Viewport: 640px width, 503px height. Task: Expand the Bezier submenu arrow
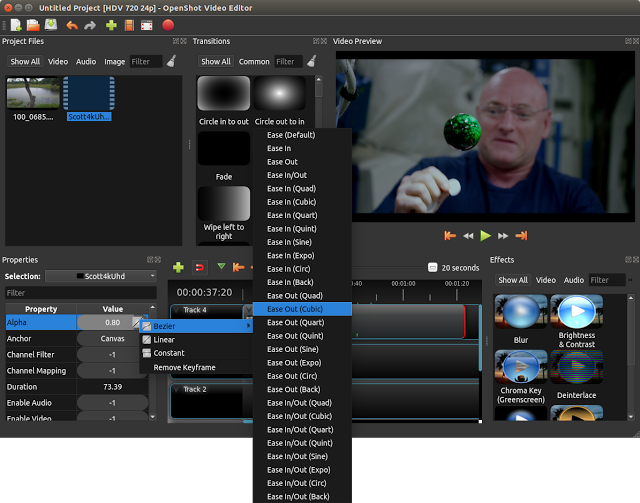[248, 326]
